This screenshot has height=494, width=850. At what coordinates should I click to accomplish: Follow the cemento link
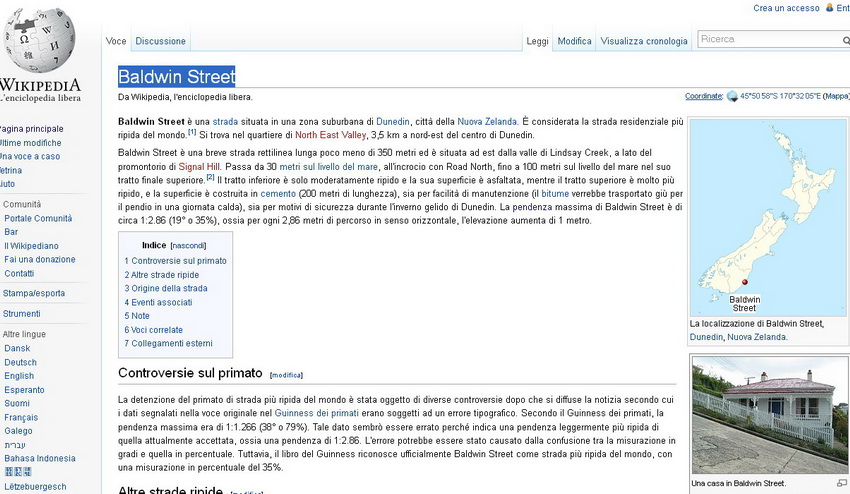coord(278,194)
